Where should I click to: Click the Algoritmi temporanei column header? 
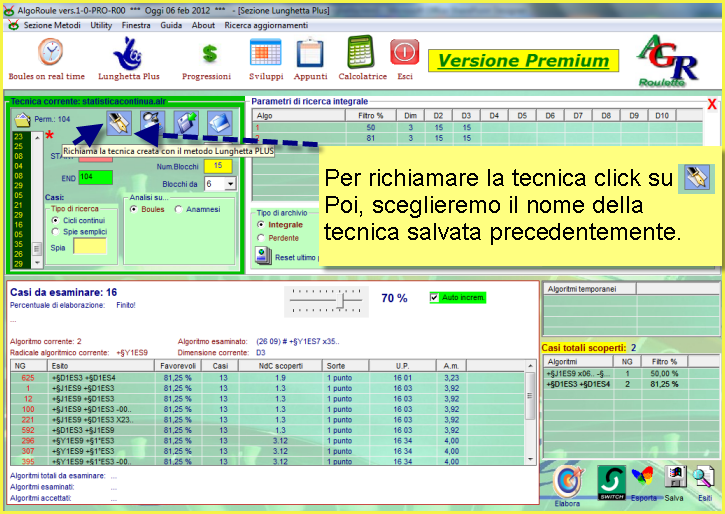[x=590, y=289]
